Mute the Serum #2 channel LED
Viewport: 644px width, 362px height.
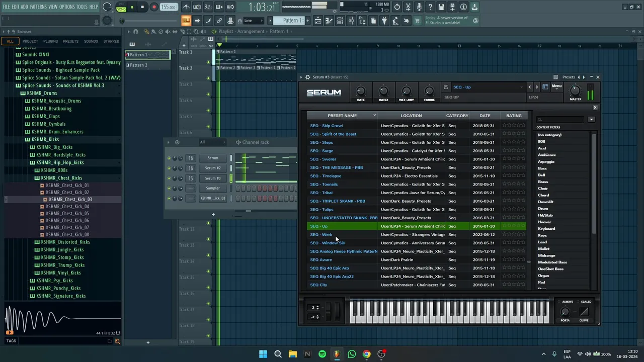169,168
